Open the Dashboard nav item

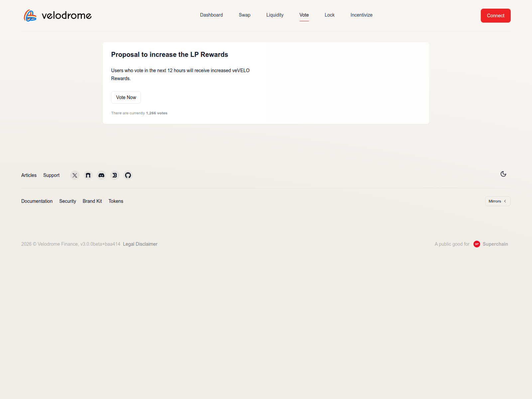click(x=211, y=15)
